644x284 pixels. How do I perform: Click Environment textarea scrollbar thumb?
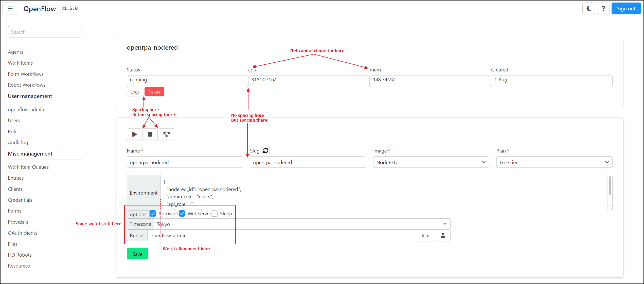(x=610, y=186)
